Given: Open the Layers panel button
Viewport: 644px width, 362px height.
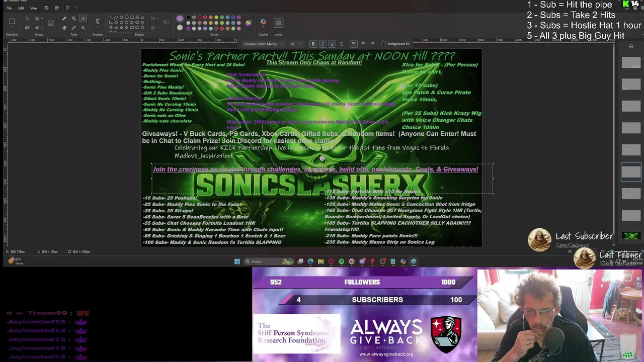Looking at the screenshot, I should coord(278,23).
